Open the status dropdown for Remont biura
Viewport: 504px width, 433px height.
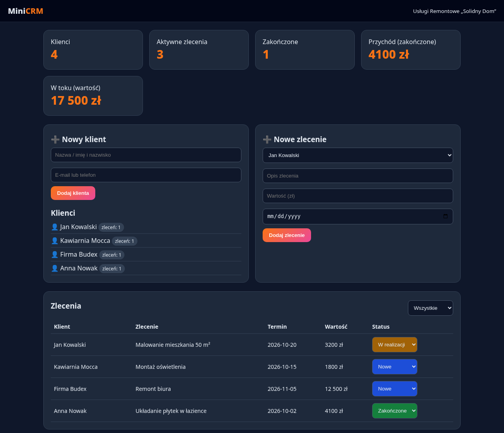[395, 389]
